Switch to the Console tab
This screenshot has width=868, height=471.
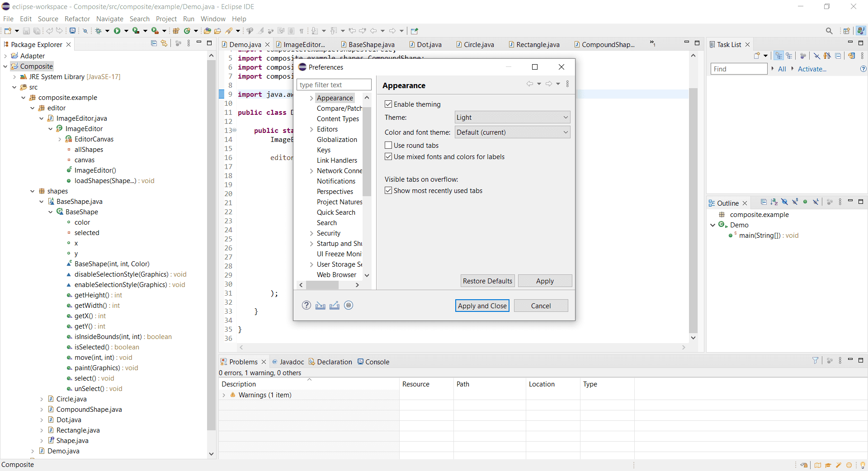click(x=373, y=362)
